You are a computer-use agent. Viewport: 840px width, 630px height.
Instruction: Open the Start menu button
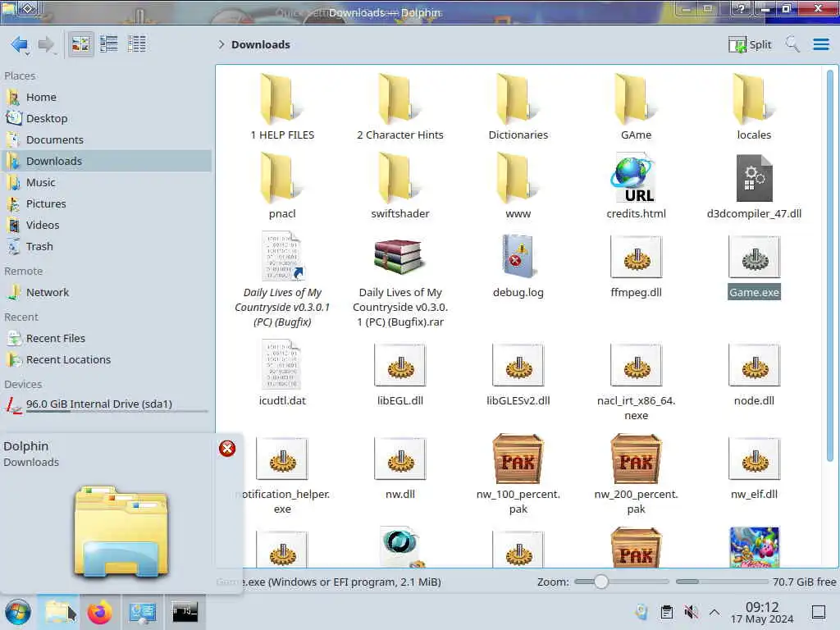[18, 612]
